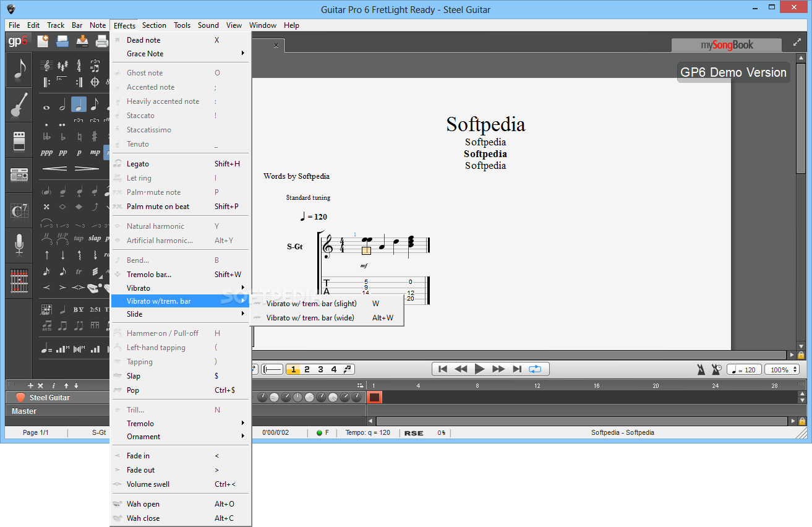The image size is (812, 527).
Task: Toggle the horizontal scrollbar lock icon
Action: 801,355
